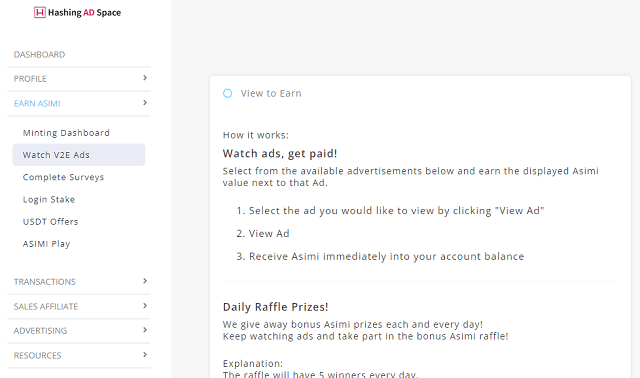Select Watch V2E Ads item
640x378 pixels.
point(79,155)
